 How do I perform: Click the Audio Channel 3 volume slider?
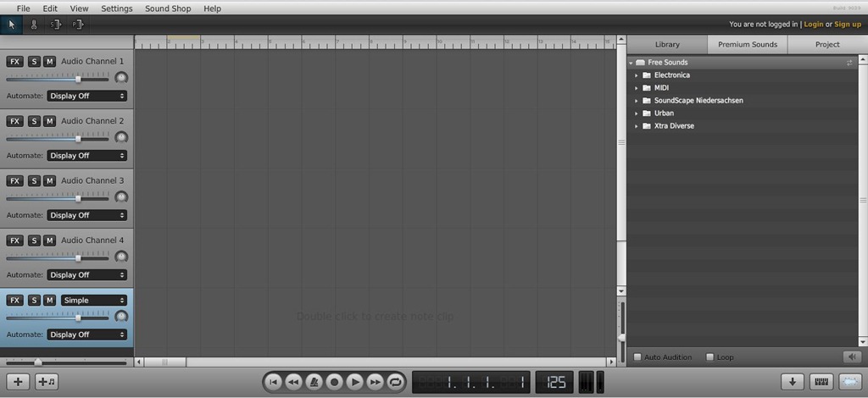pyautogui.click(x=58, y=198)
